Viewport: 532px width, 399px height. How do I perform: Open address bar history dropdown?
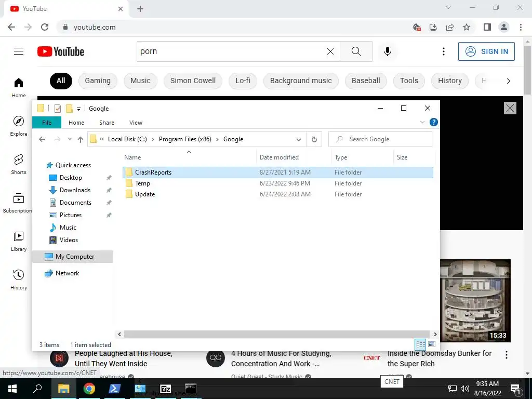click(x=299, y=139)
